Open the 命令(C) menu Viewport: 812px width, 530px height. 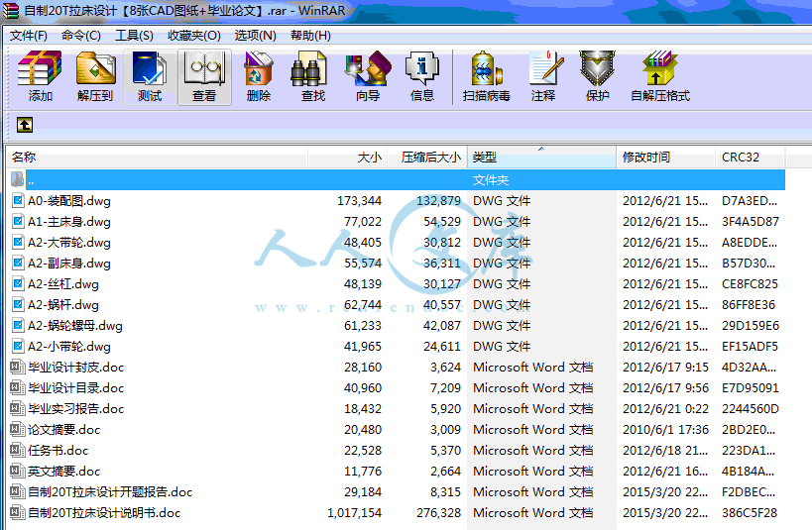pyautogui.click(x=80, y=36)
